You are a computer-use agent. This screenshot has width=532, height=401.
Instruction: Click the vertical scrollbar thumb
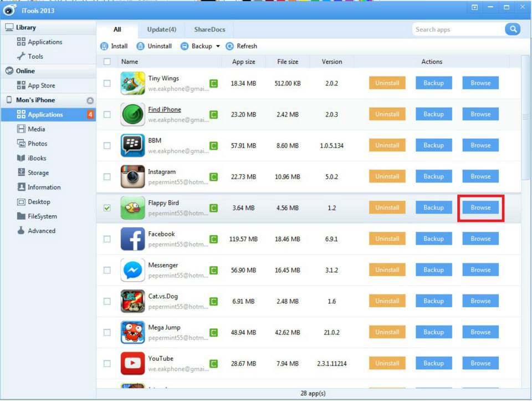[525, 117]
